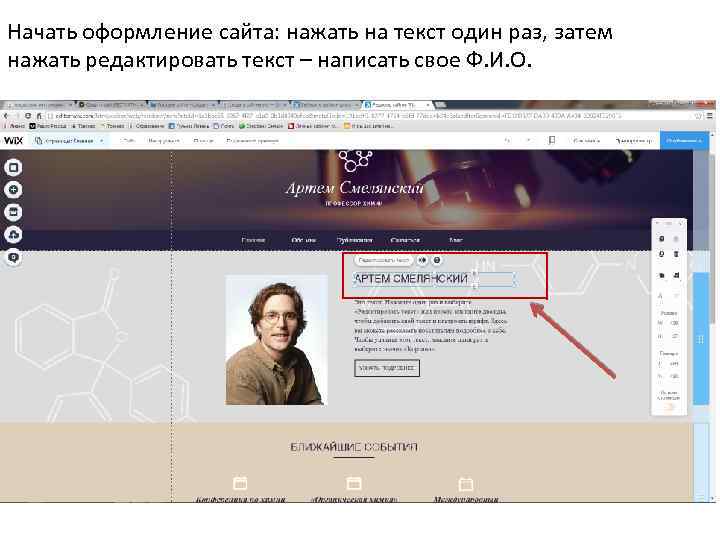Open the App Market sidebar icon

click(x=13, y=212)
